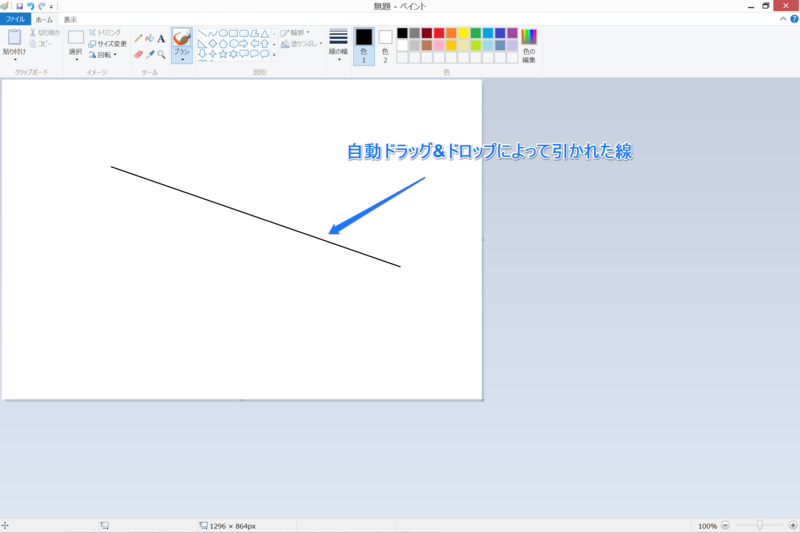The height and width of the screenshot is (533, 800).
Task: Switch to the View (表示) tab
Action: point(70,19)
